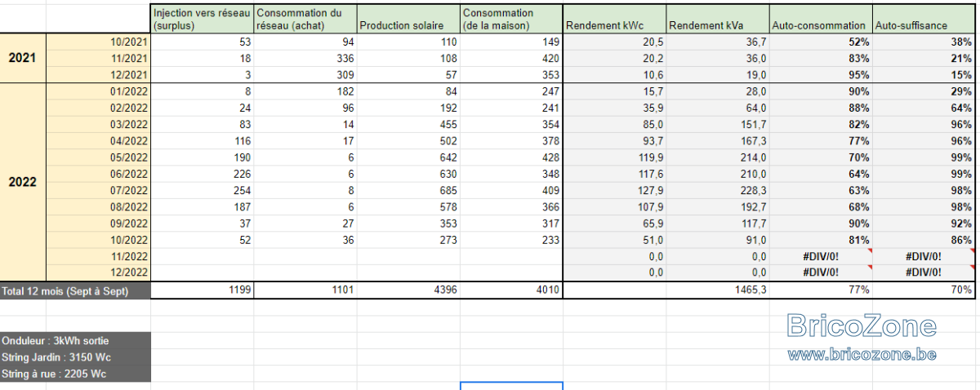Viewport: 980px width, 390px height.
Task: Select the 'Rendement kWc' header cell
Action: (615, 19)
